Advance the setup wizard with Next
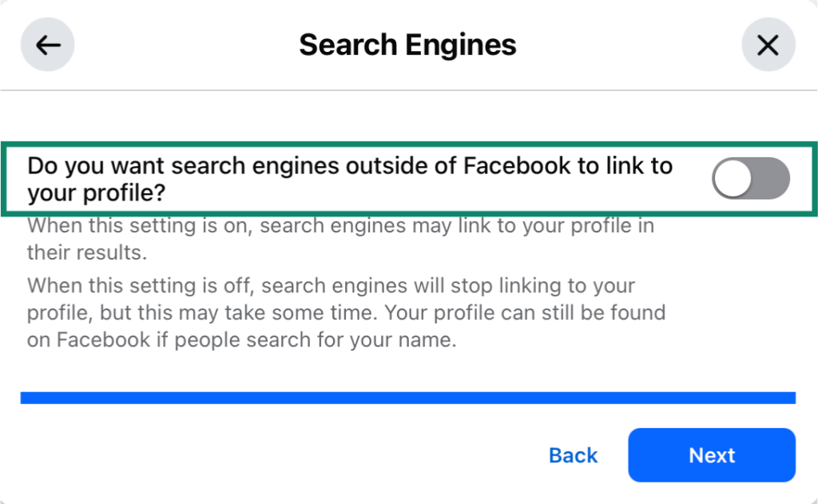This screenshot has width=818, height=504. (711, 455)
